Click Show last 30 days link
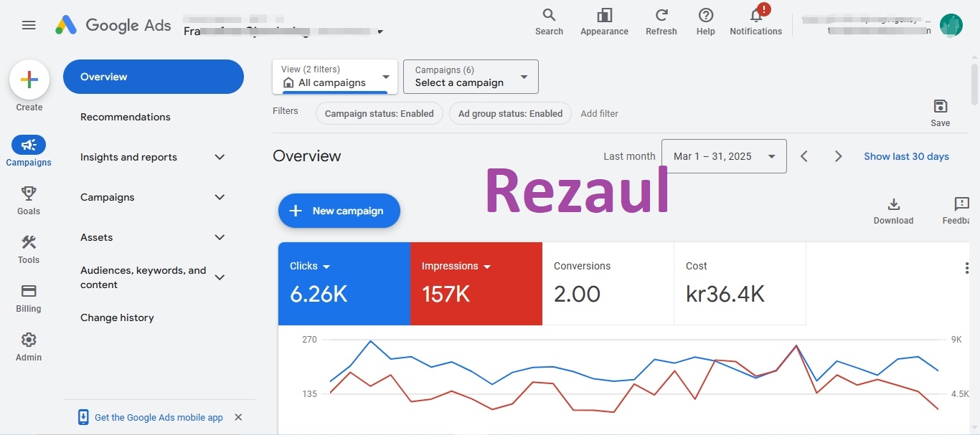Image resolution: width=980 pixels, height=435 pixels. coord(906,156)
